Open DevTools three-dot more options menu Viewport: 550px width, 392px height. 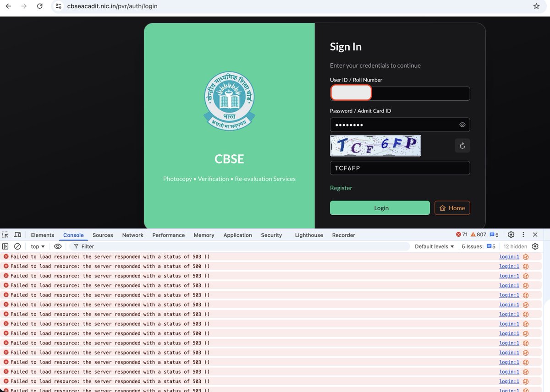click(x=523, y=234)
